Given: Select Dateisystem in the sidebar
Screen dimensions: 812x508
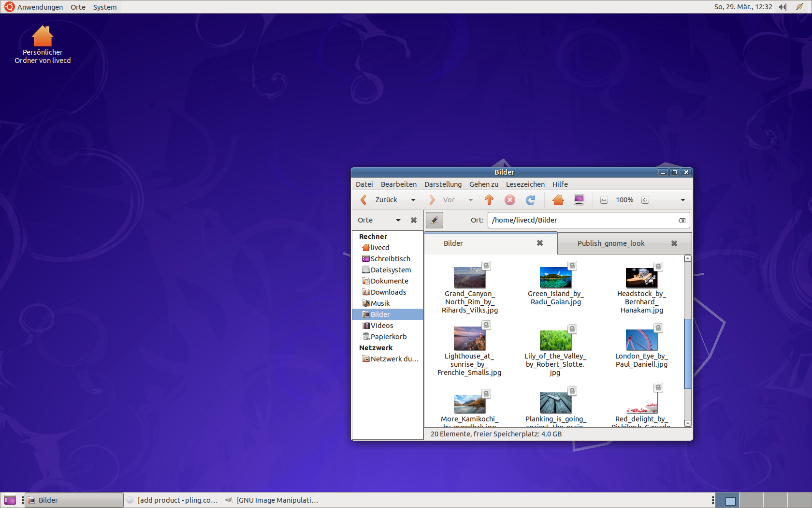Looking at the screenshot, I should [x=388, y=270].
